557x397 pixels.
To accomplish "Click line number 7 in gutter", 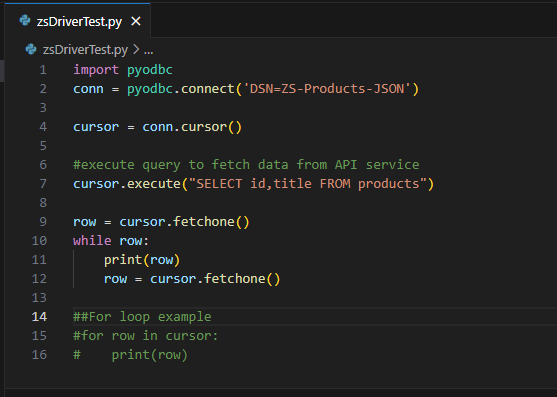I will (x=43, y=184).
